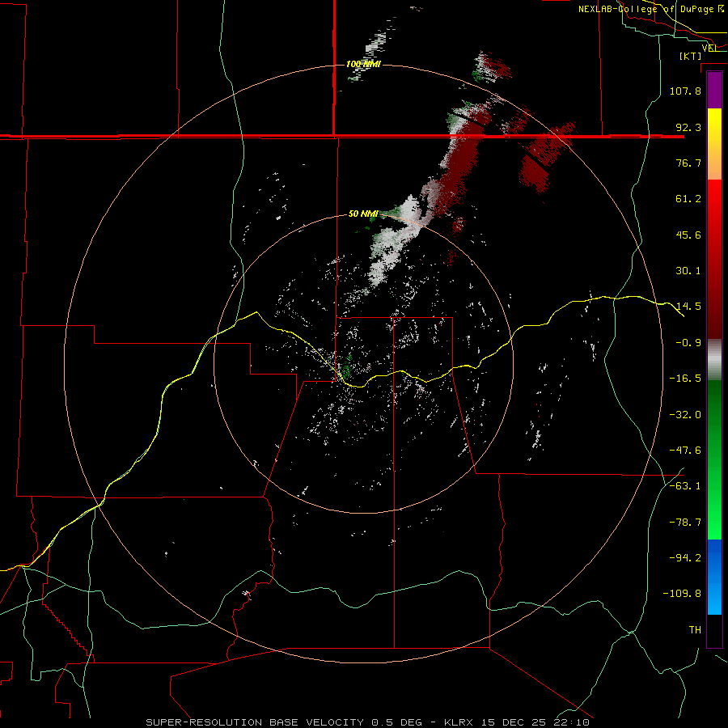Viewport: 728px width, 728px height.
Task: Click the 'KLRX 15 DEC 25 22:10' timestamp
Action: [x=517, y=722]
